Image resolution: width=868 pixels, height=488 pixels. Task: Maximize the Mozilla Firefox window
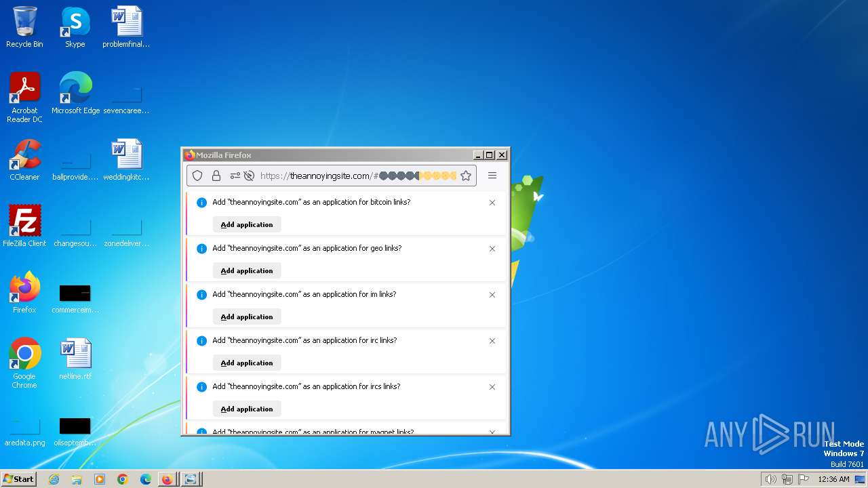pos(490,155)
